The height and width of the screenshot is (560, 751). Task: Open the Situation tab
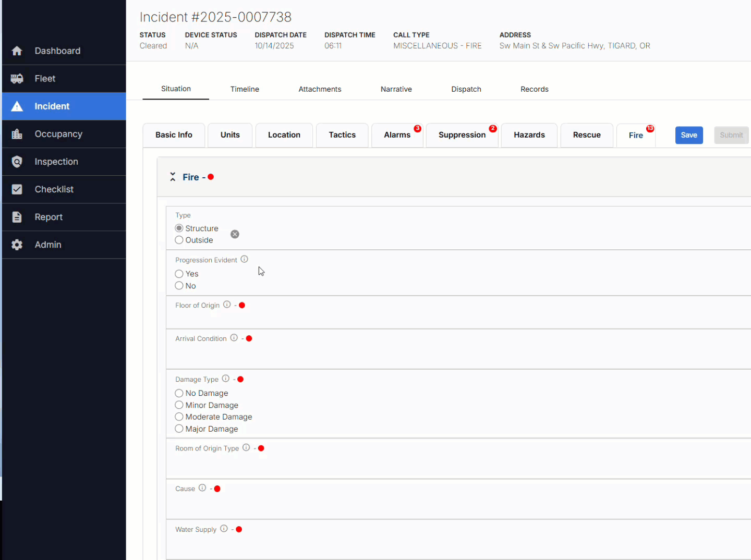pos(176,89)
